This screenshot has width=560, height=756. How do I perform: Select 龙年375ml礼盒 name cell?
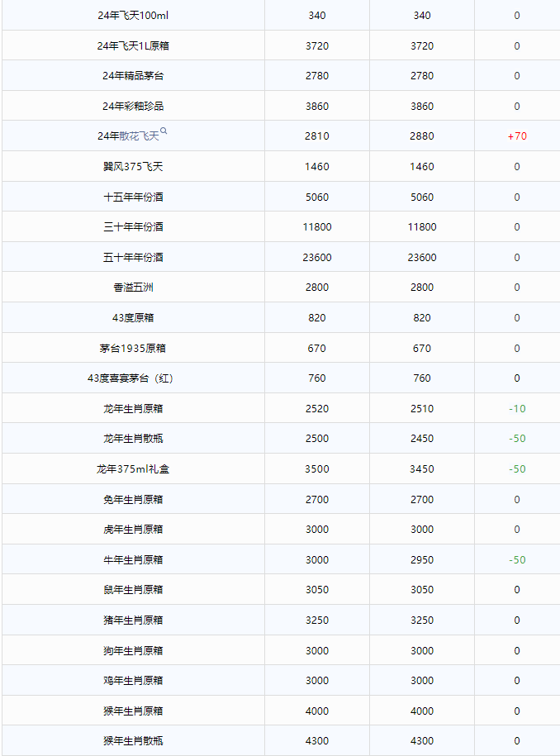pos(133,469)
